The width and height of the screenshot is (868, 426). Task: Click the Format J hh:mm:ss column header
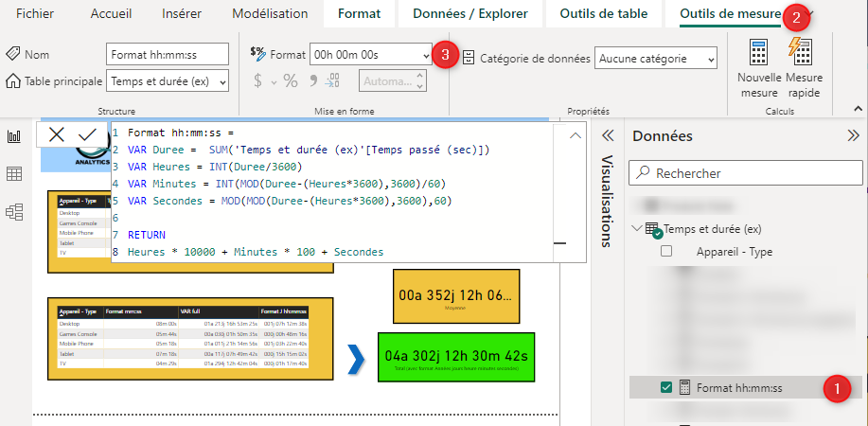click(x=284, y=311)
